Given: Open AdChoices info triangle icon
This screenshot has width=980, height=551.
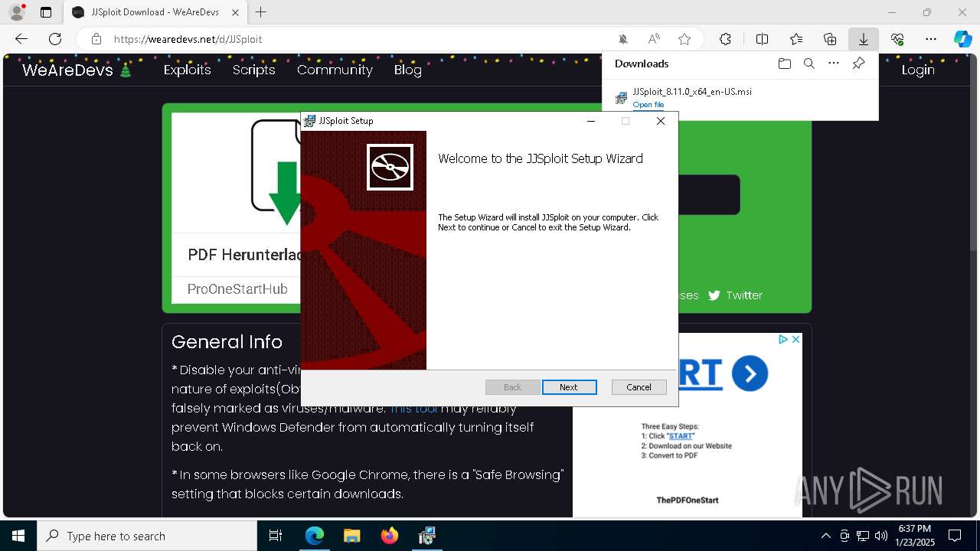Looking at the screenshot, I should tap(783, 340).
